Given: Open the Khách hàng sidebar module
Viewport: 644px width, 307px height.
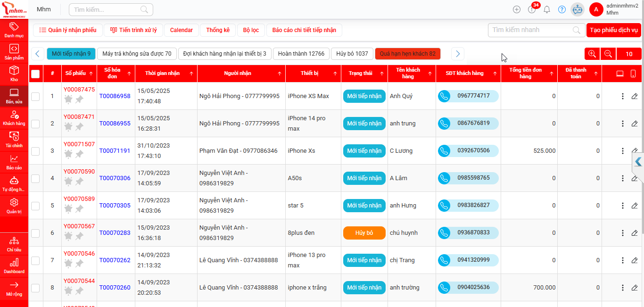Looking at the screenshot, I should click(x=14, y=117).
